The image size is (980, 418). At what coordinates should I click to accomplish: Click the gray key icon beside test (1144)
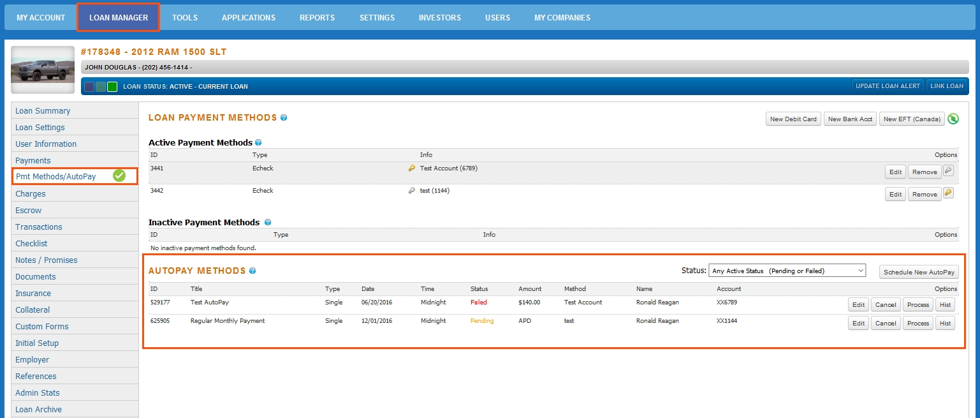[412, 191]
